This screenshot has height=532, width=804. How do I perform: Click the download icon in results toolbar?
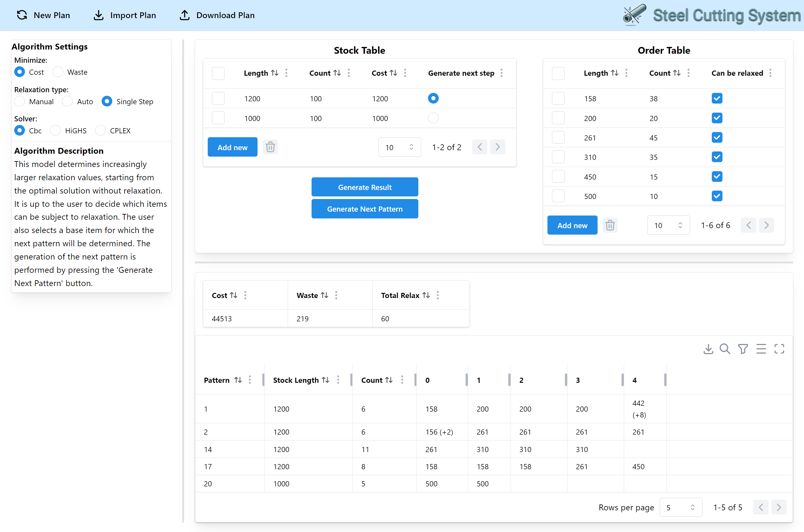pyautogui.click(x=708, y=349)
